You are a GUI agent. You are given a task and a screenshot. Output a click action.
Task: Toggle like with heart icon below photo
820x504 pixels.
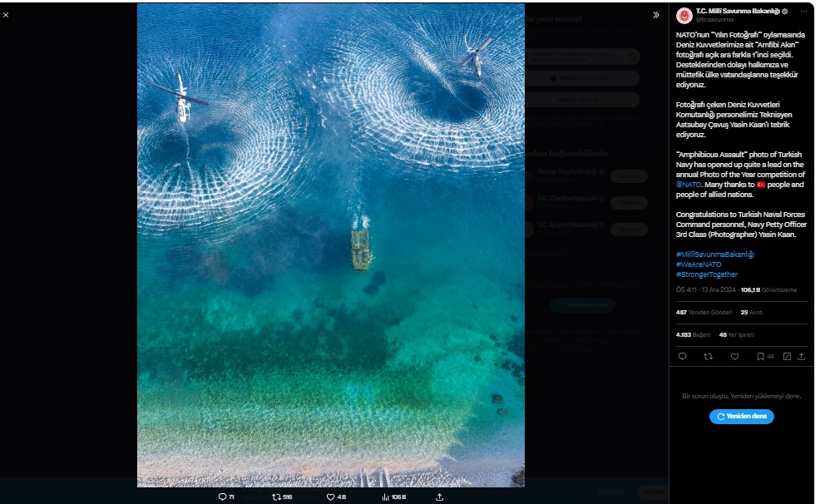[330, 497]
